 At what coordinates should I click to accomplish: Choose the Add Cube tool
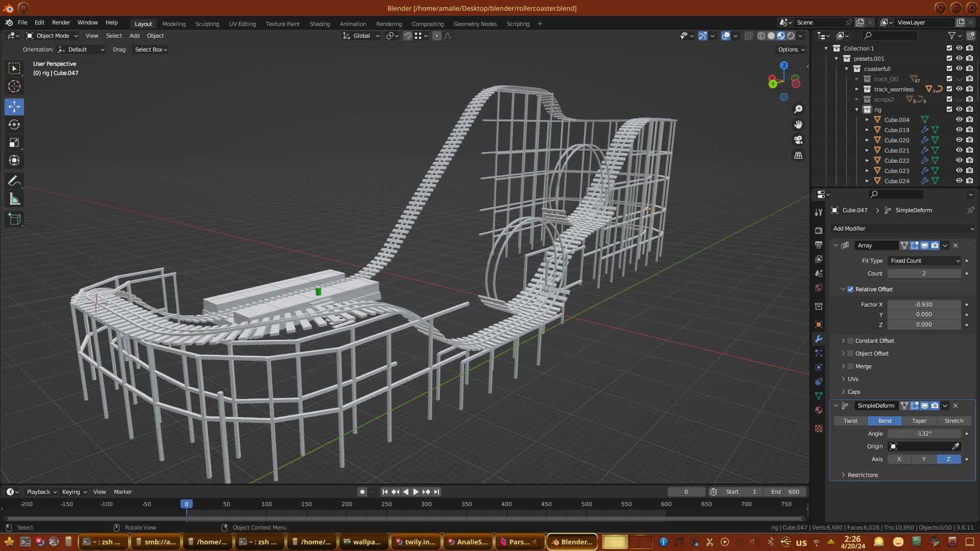(x=14, y=219)
